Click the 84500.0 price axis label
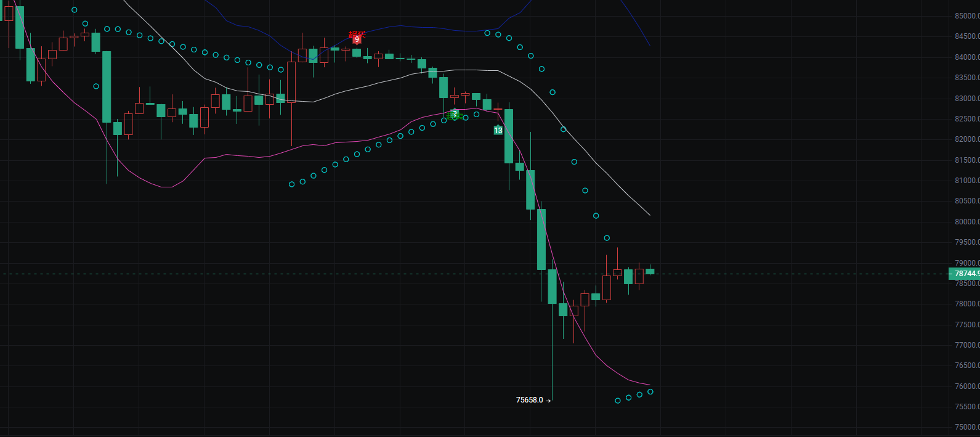The image size is (980, 437). tap(967, 36)
